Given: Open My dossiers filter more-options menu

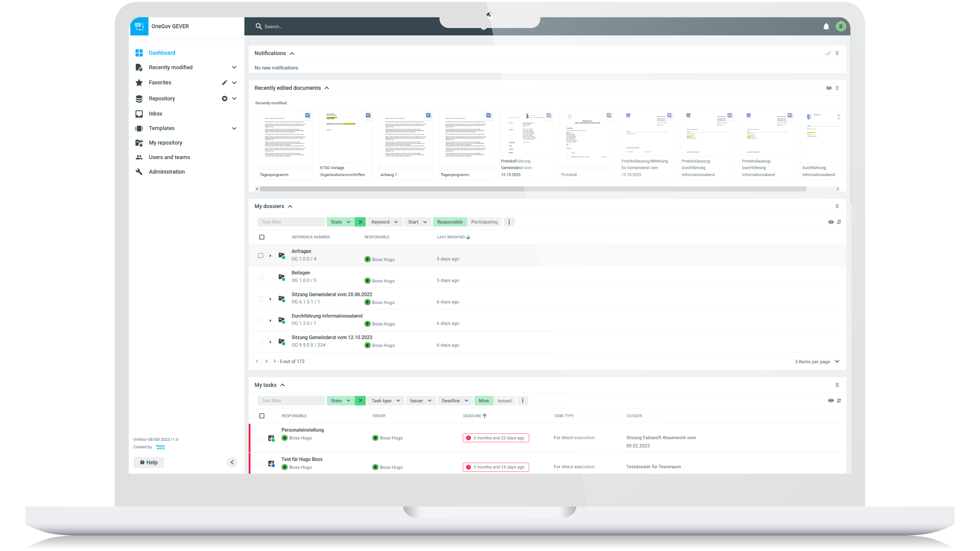Looking at the screenshot, I should pos(509,222).
